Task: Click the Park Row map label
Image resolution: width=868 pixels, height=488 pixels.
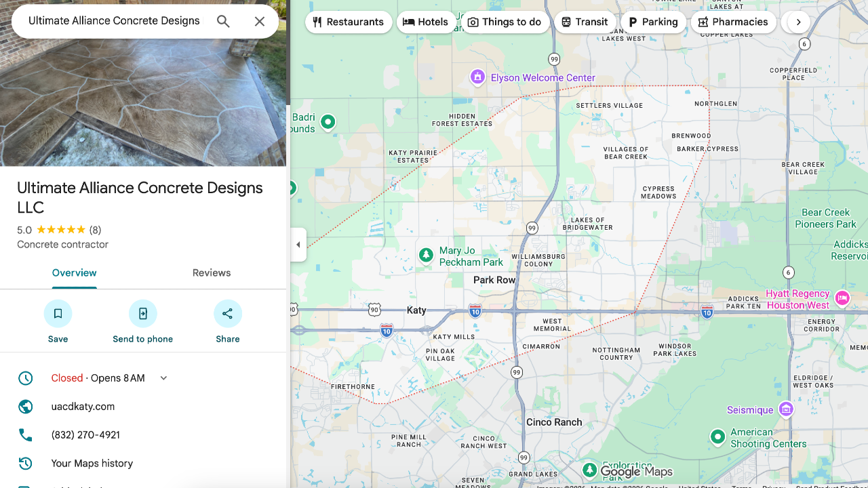Action: (x=494, y=280)
